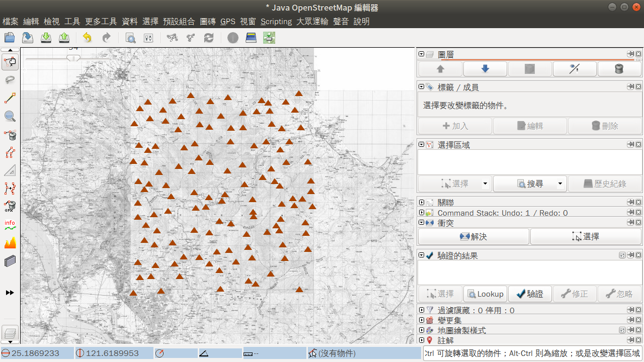Viewport: 644px width, 362px height.
Task: Activate the Zoom magnifier tool
Action: pyautogui.click(x=10, y=117)
